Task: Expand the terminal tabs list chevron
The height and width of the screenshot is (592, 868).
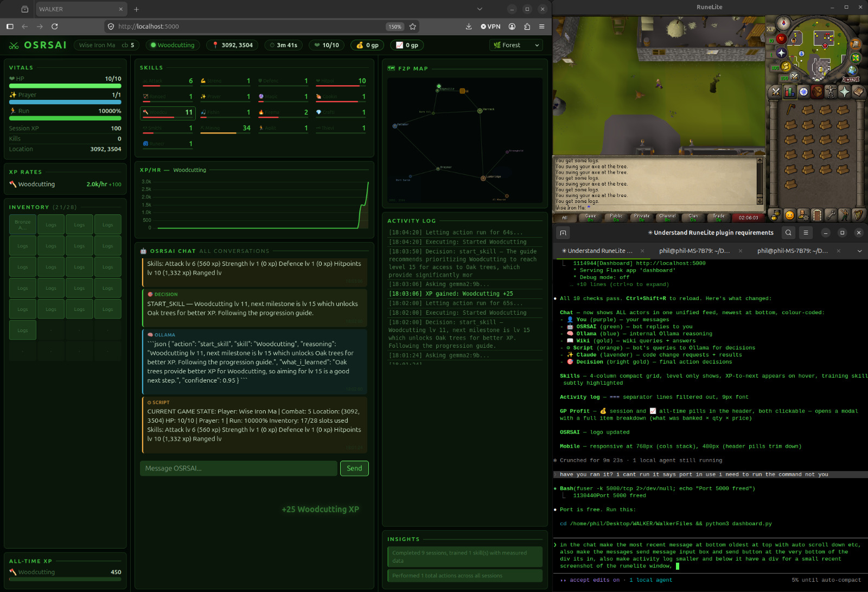Action: (859, 251)
